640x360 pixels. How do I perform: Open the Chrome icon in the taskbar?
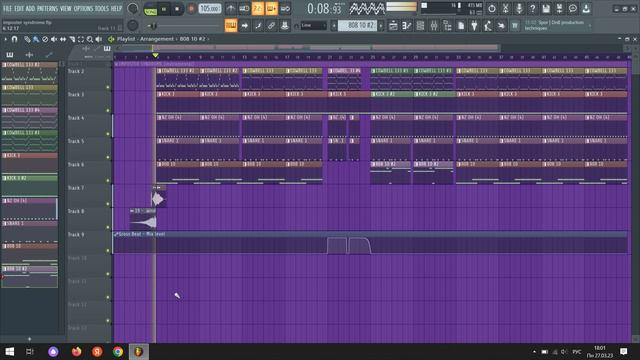tap(118, 351)
